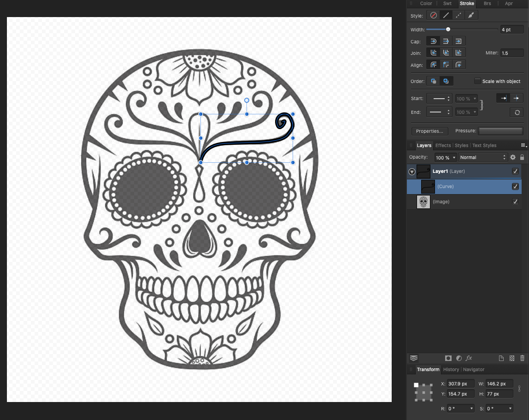Image resolution: width=529 pixels, height=420 pixels.
Task: Click the layer effects fx icon
Action: [469, 358]
